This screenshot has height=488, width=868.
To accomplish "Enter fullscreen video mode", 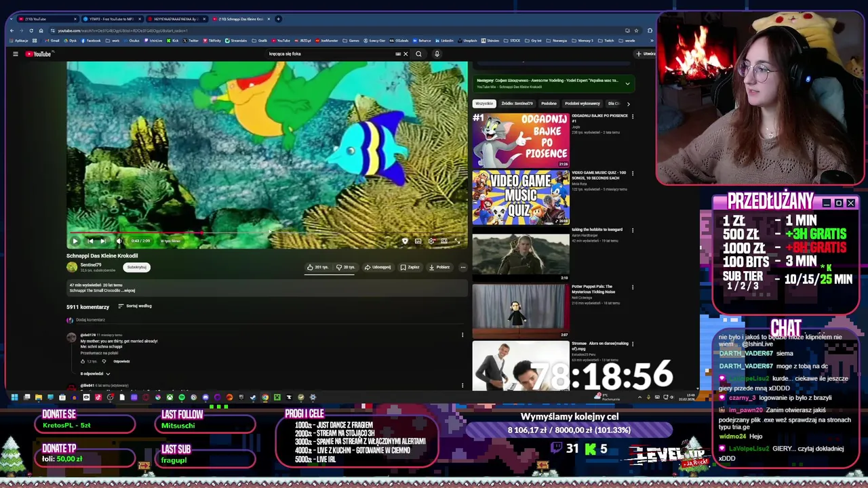I will pos(458,241).
